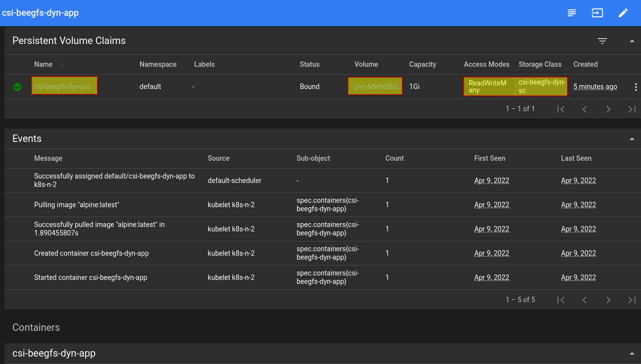Image resolution: width=641 pixels, height=364 pixels.
Task: Go to next page of Events
Action: pyautogui.click(x=608, y=300)
